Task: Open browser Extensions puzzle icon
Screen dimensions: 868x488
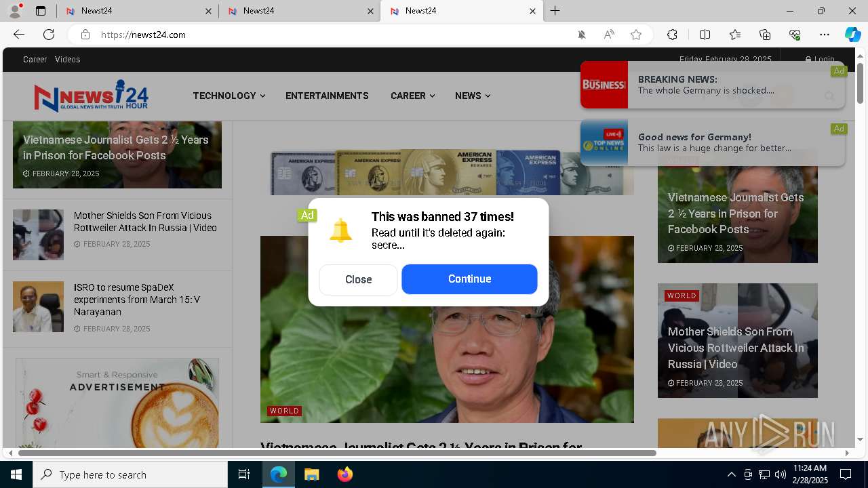Action: (672, 35)
